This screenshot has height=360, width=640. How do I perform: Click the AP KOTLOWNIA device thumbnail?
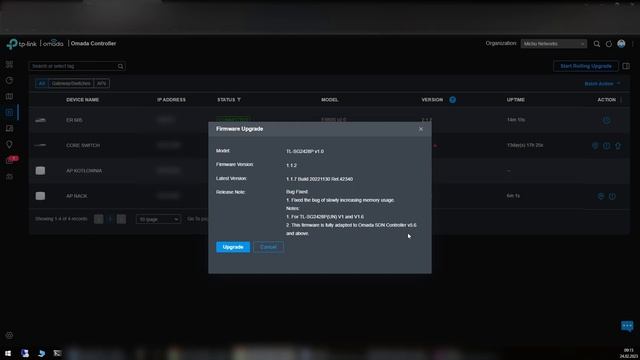click(x=40, y=171)
